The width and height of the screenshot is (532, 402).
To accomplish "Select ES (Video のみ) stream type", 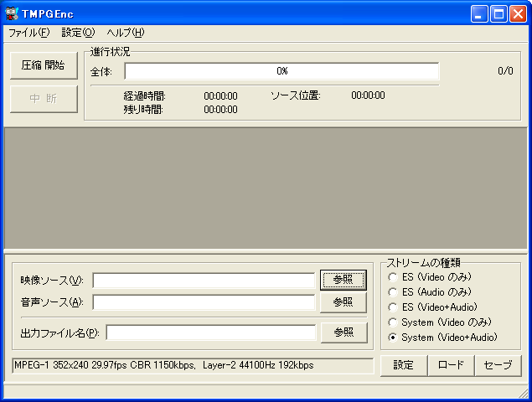I will [430, 277].
